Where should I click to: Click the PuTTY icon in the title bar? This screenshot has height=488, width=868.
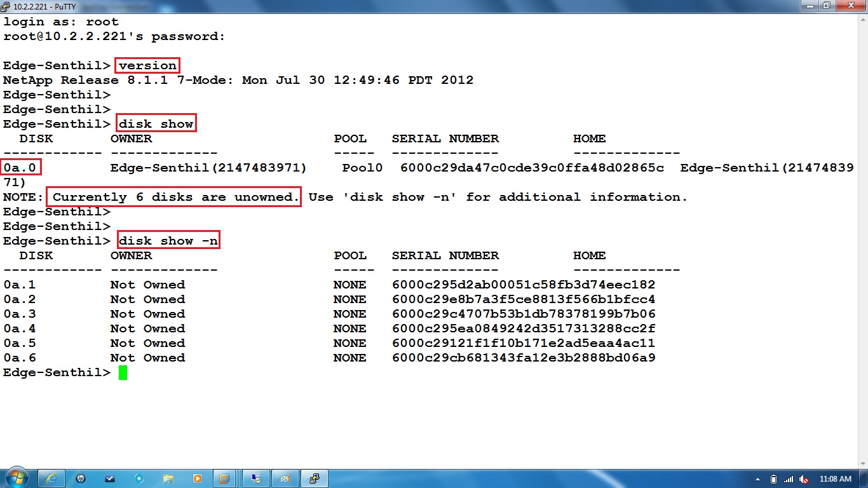(6, 6)
